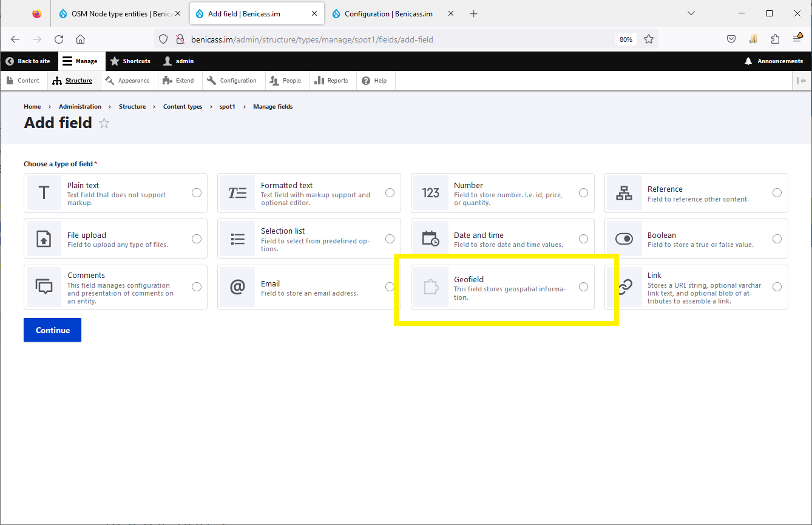This screenshot has height=525, width=812.
Task: Close the Add field browser tab
Action: pyautogui.click(x=314, y=13)
